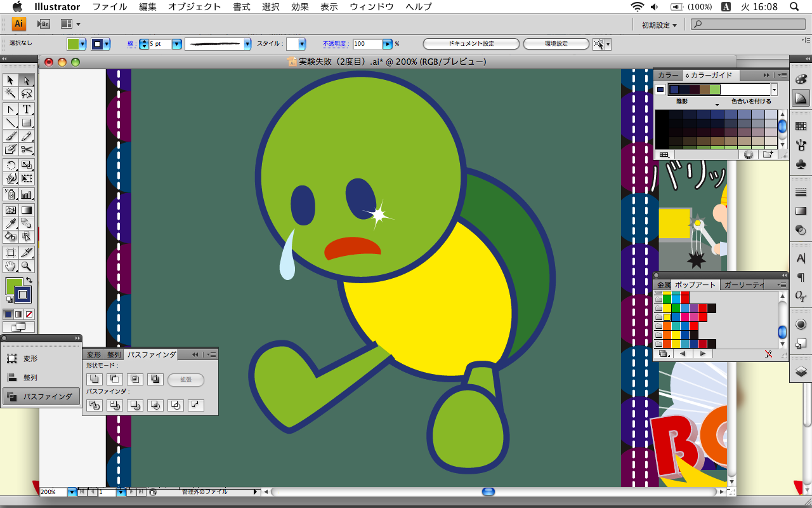Activate the Type tool
Screen dimensions: 812x508
click(27, 109)
